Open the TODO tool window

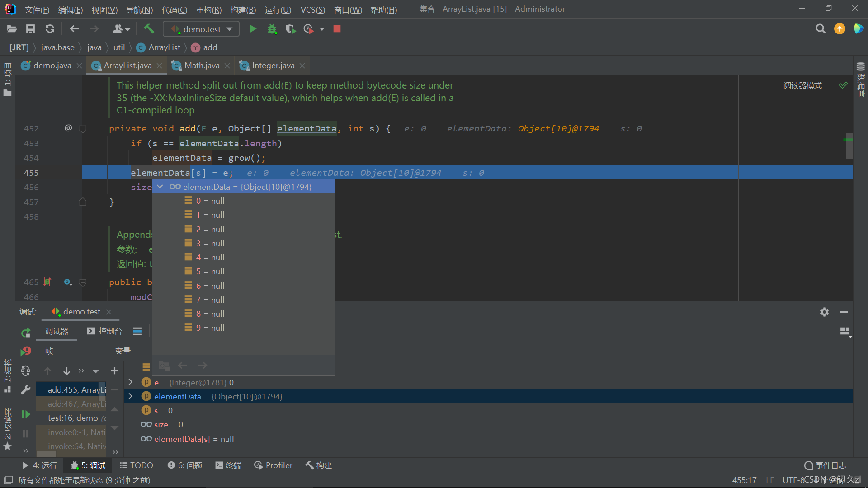tap(137, 465)
